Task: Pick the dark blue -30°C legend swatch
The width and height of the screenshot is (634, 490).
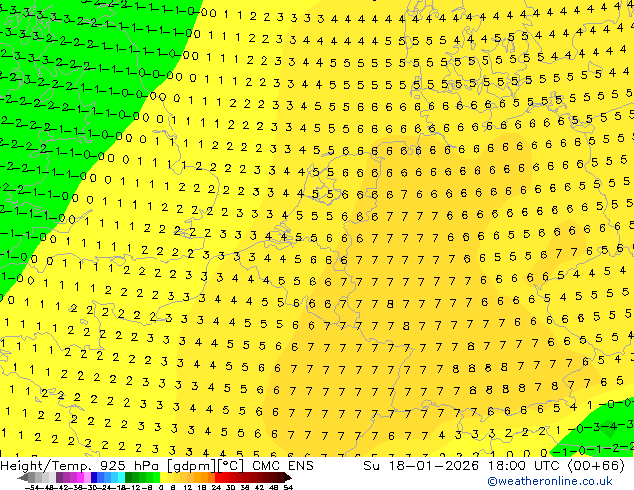Action: point(94,478)
